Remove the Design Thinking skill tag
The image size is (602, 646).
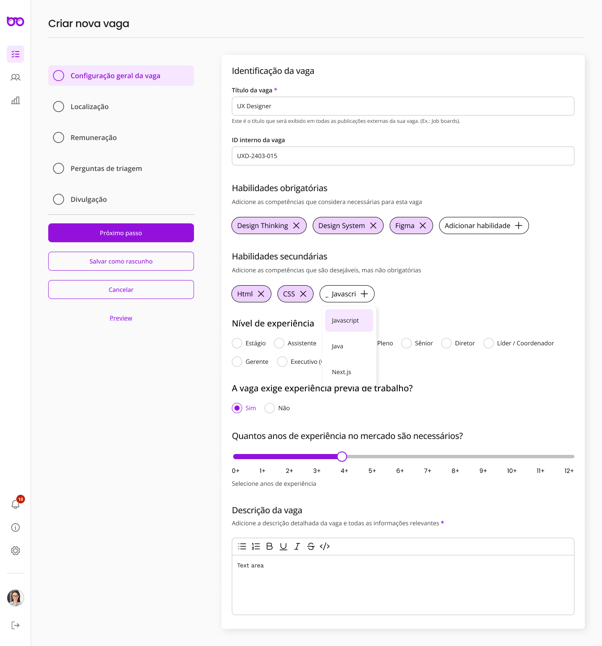click(296, 226)
